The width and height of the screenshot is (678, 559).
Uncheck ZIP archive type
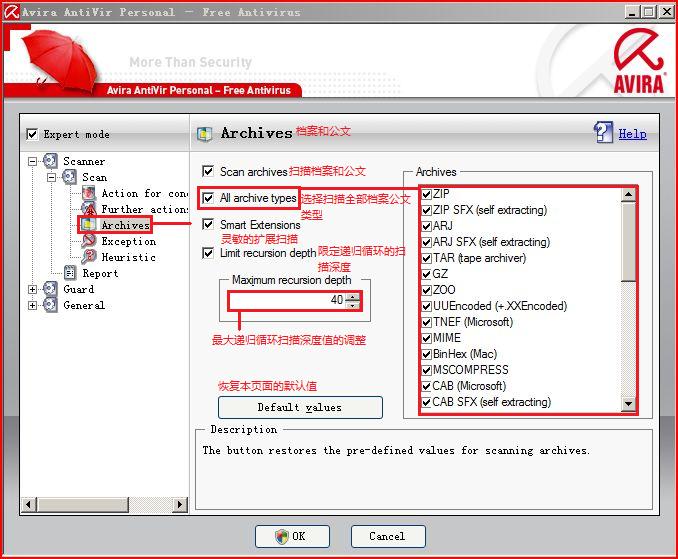click(426, 194)
